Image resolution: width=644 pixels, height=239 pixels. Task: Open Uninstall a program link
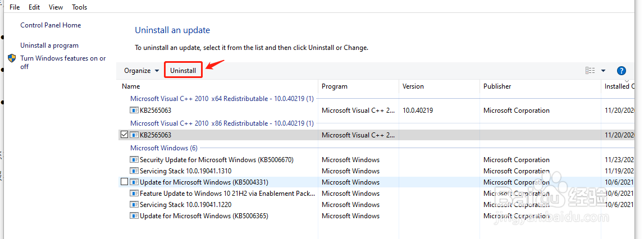(49, 45)
